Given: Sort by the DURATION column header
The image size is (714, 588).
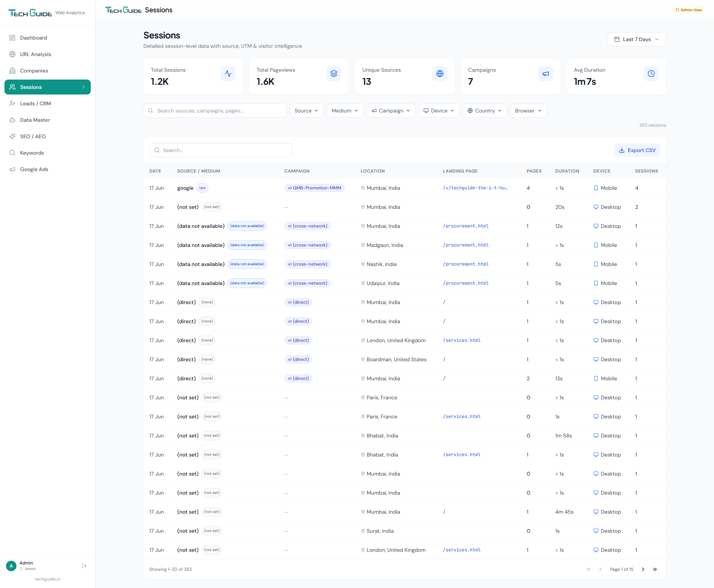Looking at the screenshot, I should 567,171.
